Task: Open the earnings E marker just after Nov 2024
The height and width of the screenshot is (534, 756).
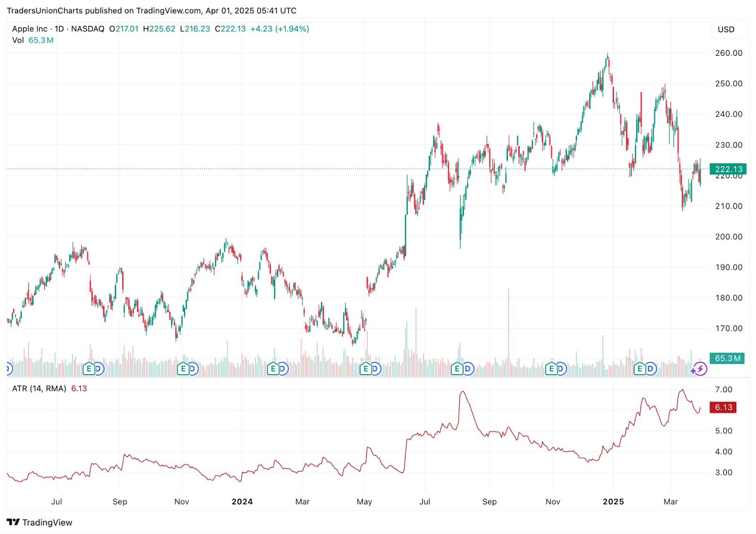Action: pyautogui.click(x=551, y=369)
